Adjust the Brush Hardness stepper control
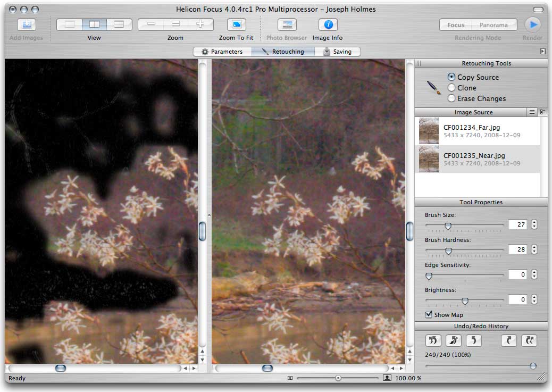This screenshot has width=552, height=392. (x=534, y=249)
